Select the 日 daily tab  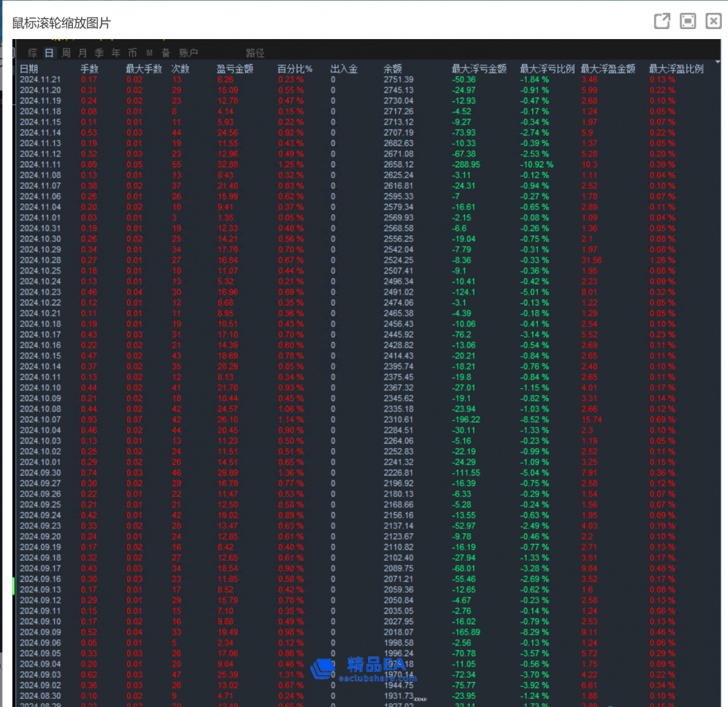click(49, 53)
